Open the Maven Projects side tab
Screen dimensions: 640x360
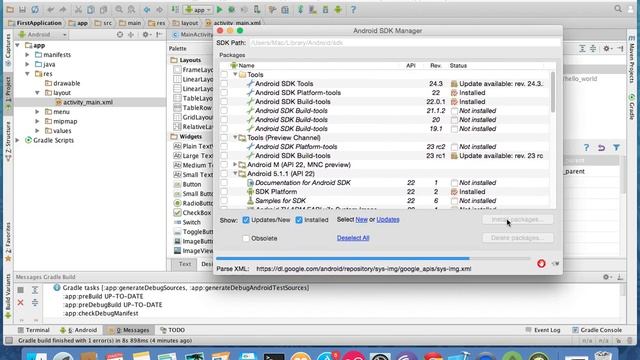pyautogui.click(x=631, y=60)
